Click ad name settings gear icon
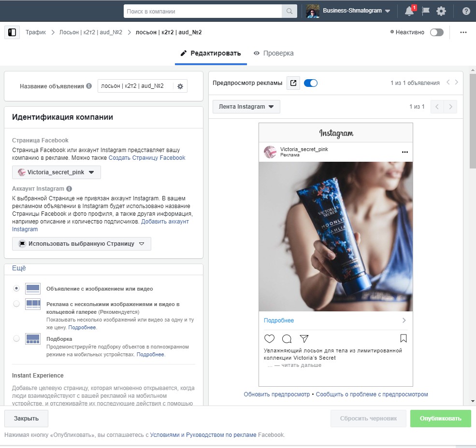Image resolution: width=476 pixels, height=448 pixels. point(180,86)
